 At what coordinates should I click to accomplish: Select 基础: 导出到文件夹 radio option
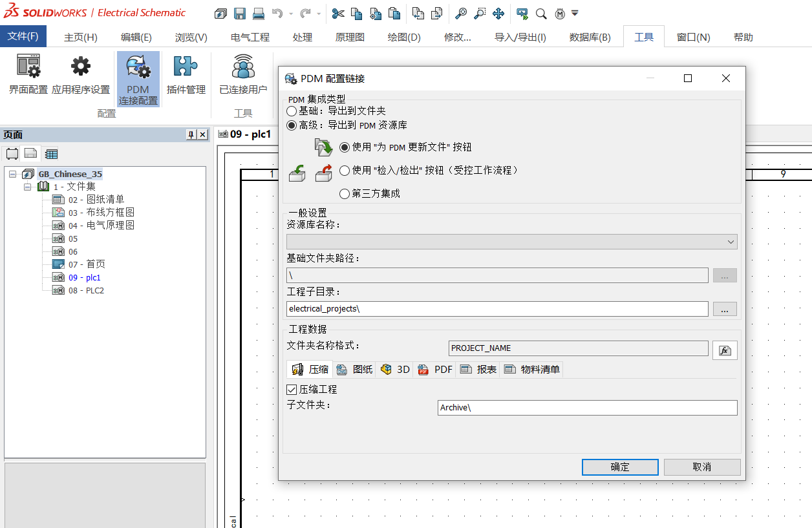(x=292, y=111)
